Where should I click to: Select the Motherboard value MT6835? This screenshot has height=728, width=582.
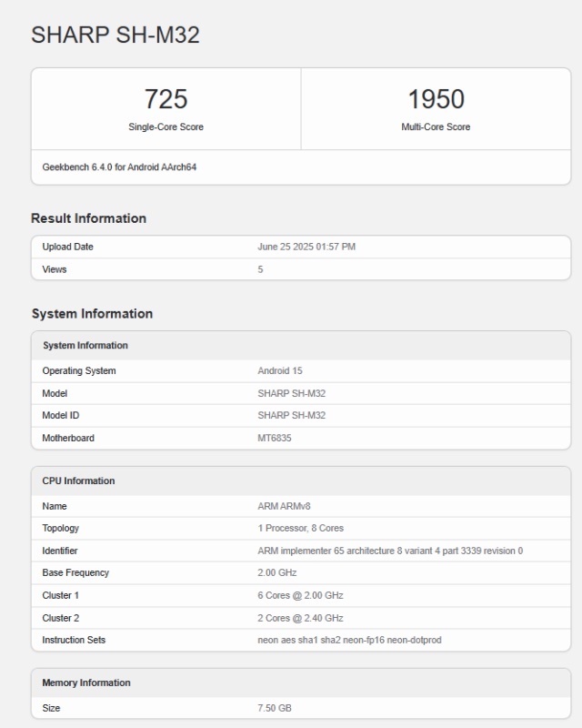(275, 438)
